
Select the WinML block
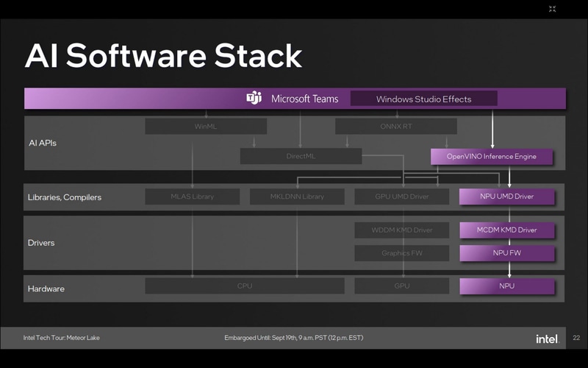206,127
